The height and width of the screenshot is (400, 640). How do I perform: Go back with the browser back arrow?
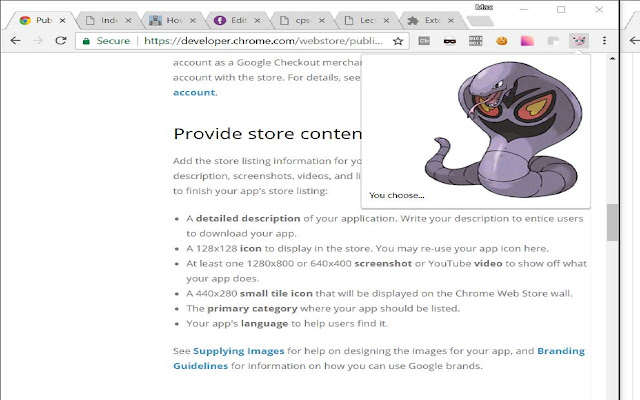(16, 40)
